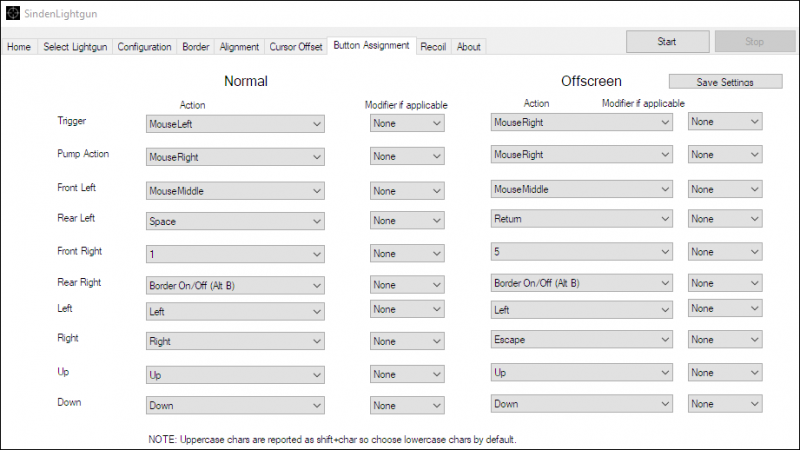800x450 pixels.
Task: Open Offscreen Down action dropdown
Action: pos(582,404)
